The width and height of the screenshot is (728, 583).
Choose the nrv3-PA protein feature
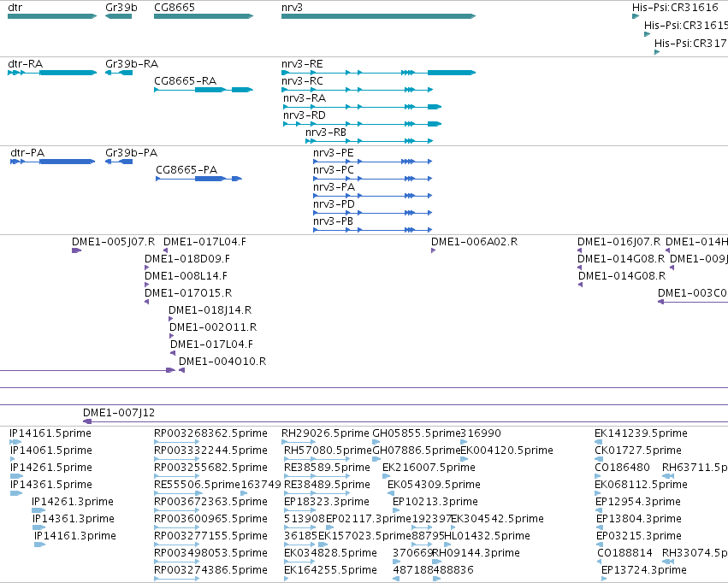(x=373, y=196)
